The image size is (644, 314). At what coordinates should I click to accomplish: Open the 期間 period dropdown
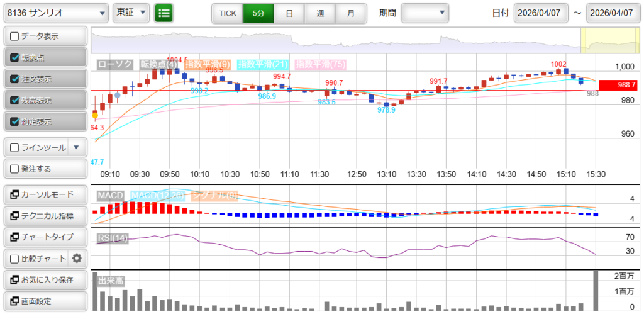point(425,13)
